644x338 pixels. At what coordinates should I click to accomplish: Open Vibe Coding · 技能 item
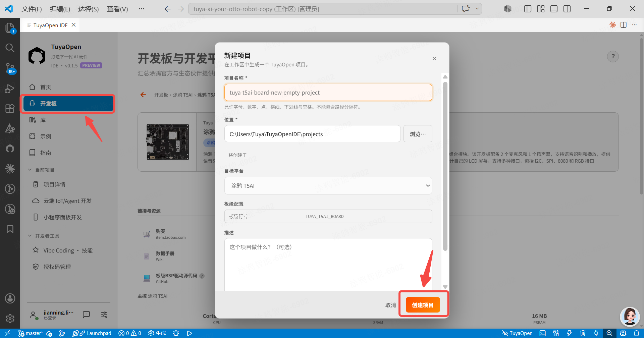(68, 250)
